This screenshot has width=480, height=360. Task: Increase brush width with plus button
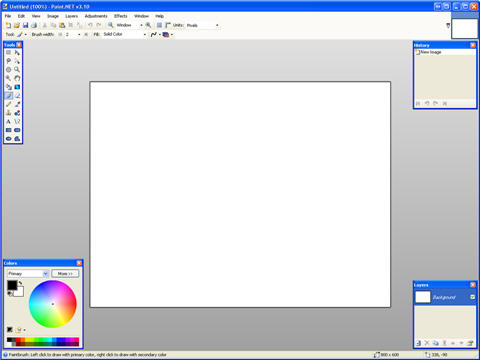click(x=86, y=34)
